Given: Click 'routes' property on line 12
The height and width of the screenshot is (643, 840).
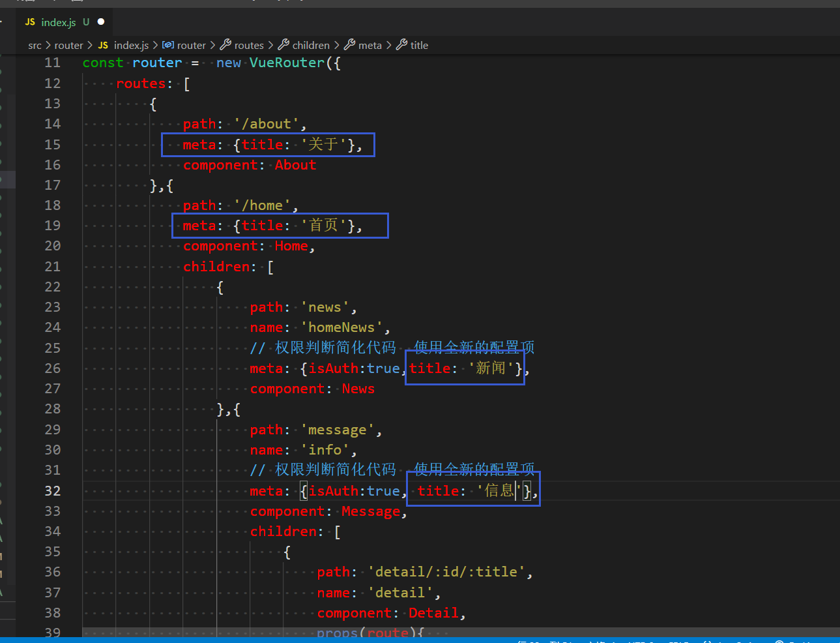Looking at the screenshot, I should [141, 83].
